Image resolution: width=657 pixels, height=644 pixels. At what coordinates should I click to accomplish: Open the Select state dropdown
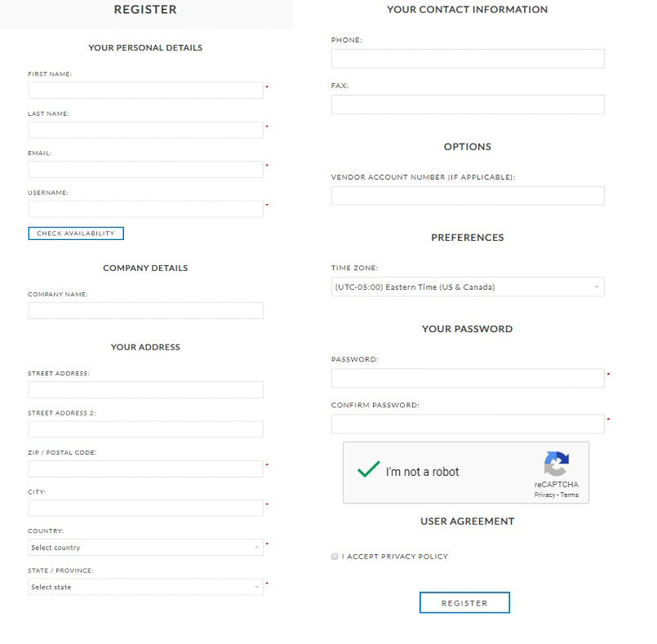pos(145,587)
